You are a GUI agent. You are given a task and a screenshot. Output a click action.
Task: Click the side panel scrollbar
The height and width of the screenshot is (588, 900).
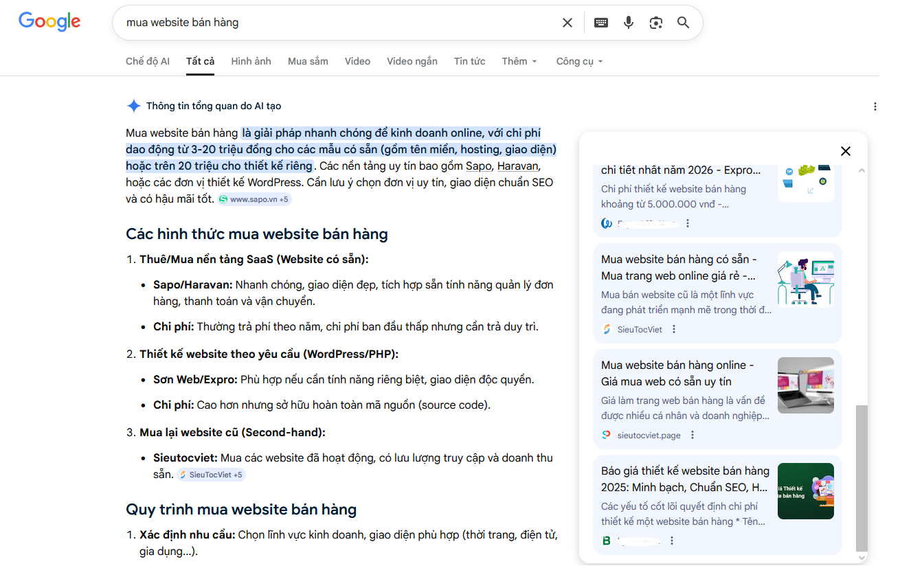point(862,481)
